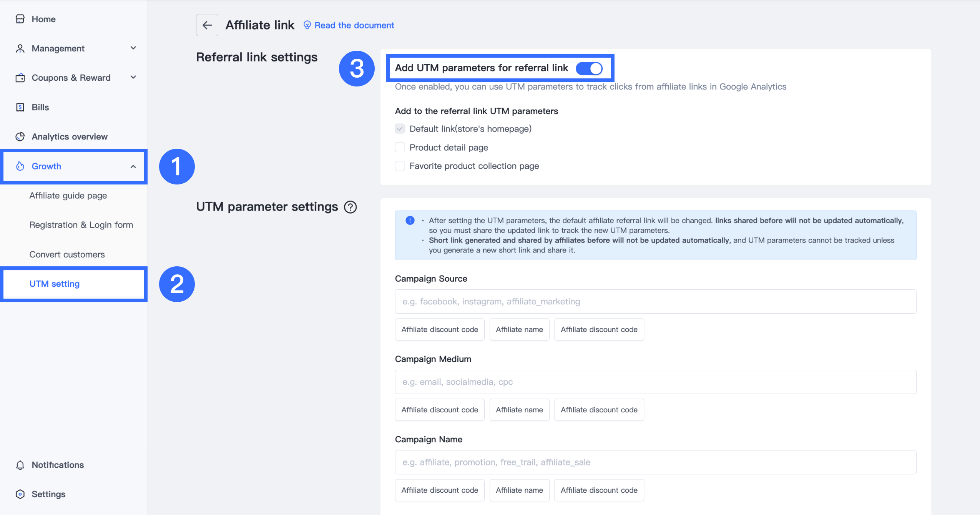Click the Bills receipt icon
980x515 pixels.
(20, 107)
